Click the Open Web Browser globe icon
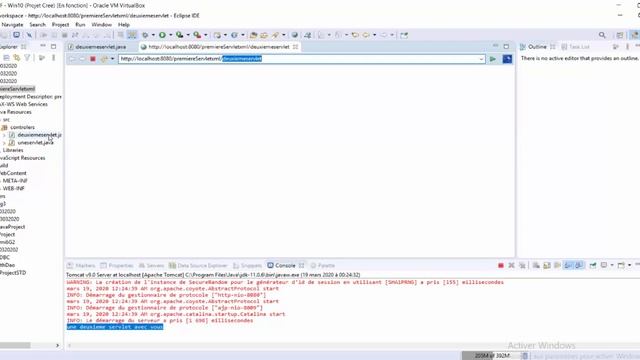The height and width of the screenshot is (360, 640). [294, 35]
